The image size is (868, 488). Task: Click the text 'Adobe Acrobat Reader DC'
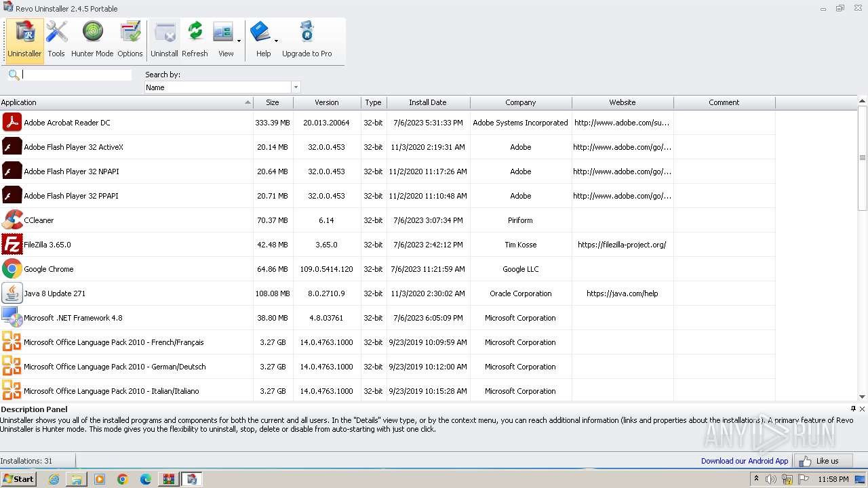[67, 123]
